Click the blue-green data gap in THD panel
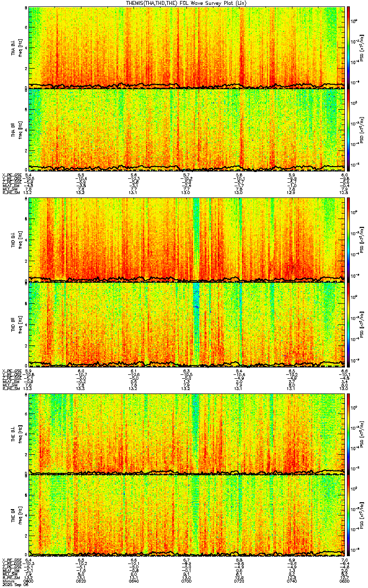Image resolution: width=368 pixels, height=588 pixels. [197, 282]
